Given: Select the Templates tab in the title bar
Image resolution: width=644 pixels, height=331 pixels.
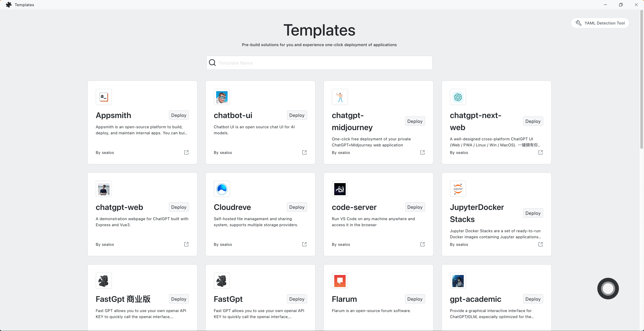Looking at the screenshot, I should click(x=24, y=5).
